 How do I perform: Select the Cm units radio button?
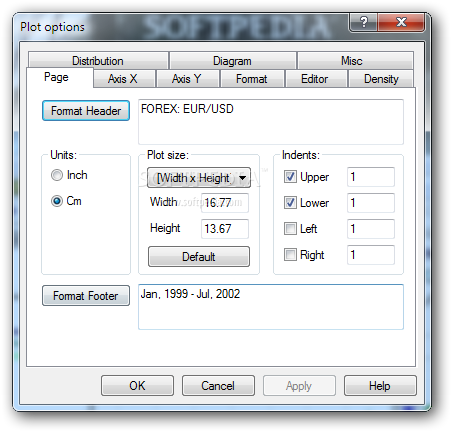click(57, 201)
